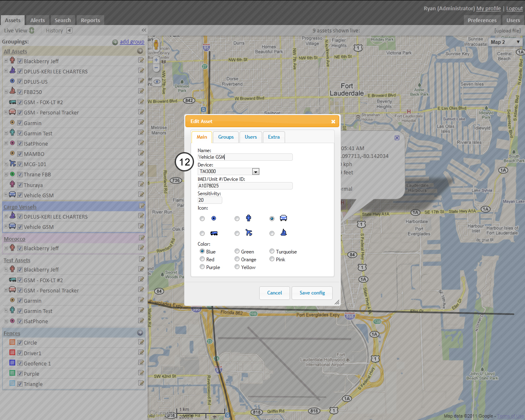Image resolution: width=525 pixels, height=420 pixels.
Task: Open the Map 2 map type dropdown
Action: 505,42
